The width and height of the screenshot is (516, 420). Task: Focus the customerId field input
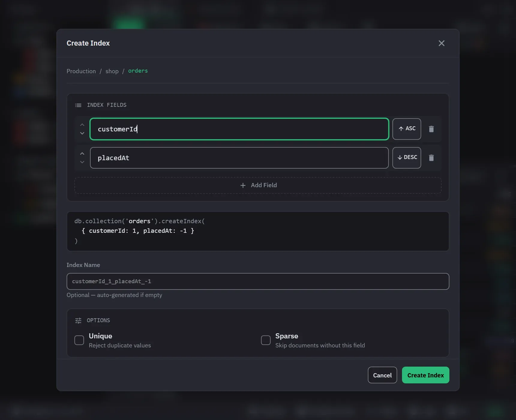pyautogui.click(x=239, y=129)
